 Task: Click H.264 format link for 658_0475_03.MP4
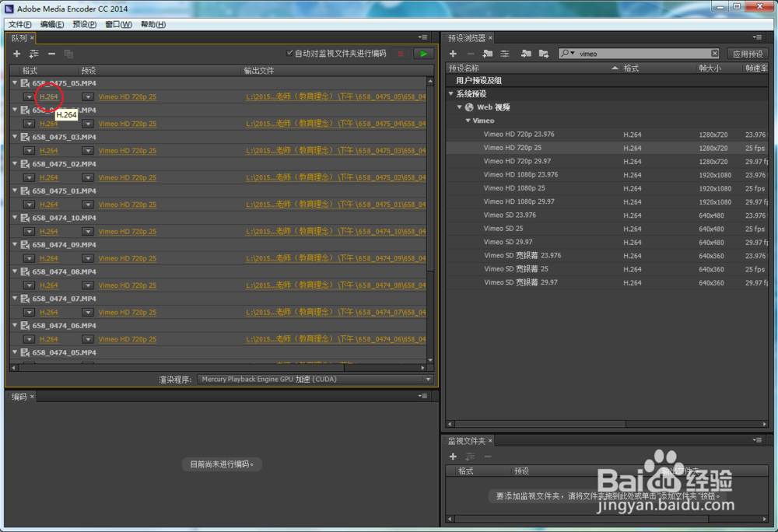tap(48, 150)
